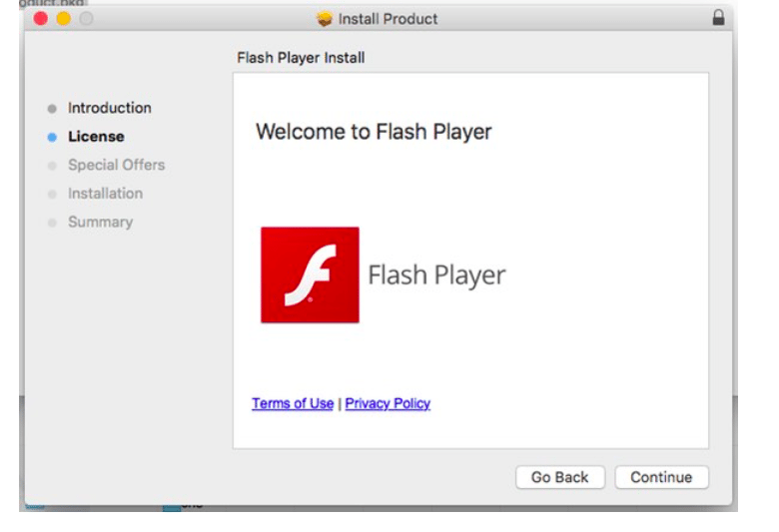Click the Go Back button
Image resolution: width=779 pixels, height=532 pixels.
coord(560,477)
